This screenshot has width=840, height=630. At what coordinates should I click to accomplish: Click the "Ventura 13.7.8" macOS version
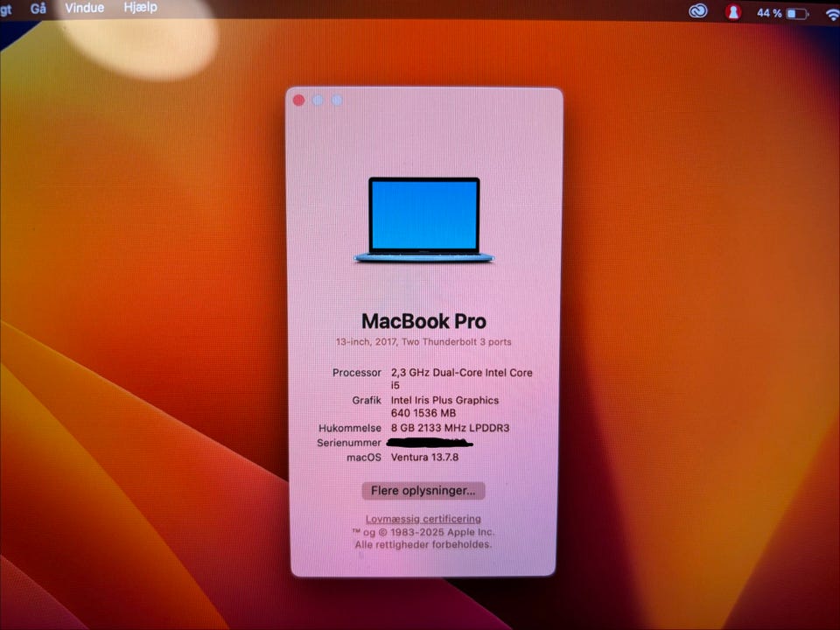tap(425, 457)
